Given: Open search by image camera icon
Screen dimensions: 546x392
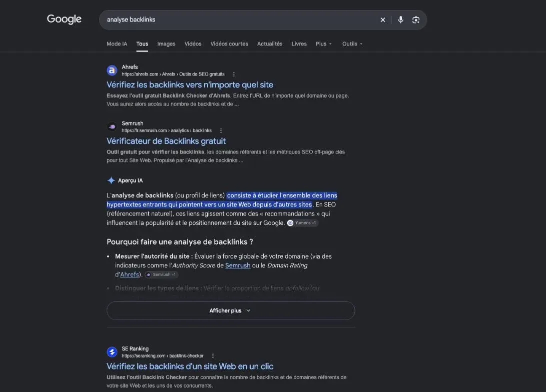Looking at the screenshot, I should coord(416,20).
